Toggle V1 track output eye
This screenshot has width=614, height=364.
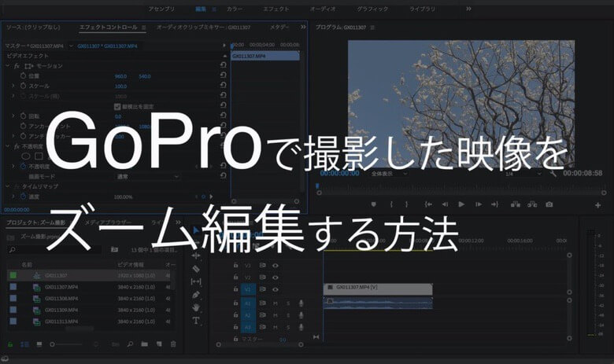pos(276,290)
